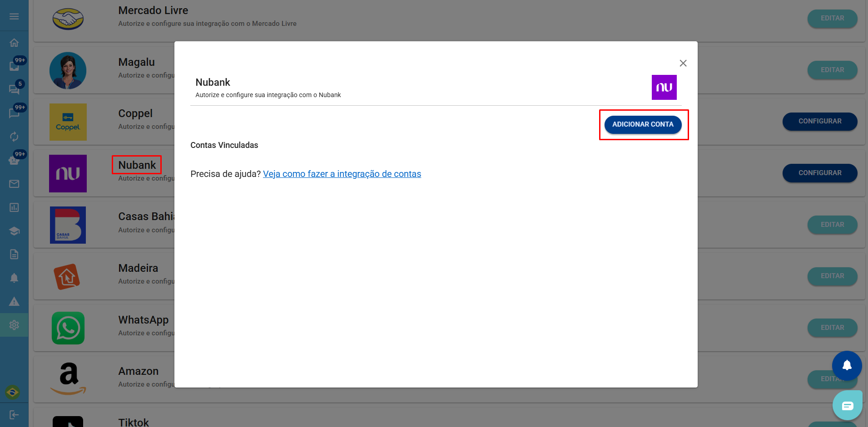Click Editar for WhatsApp

coord(832,328)
